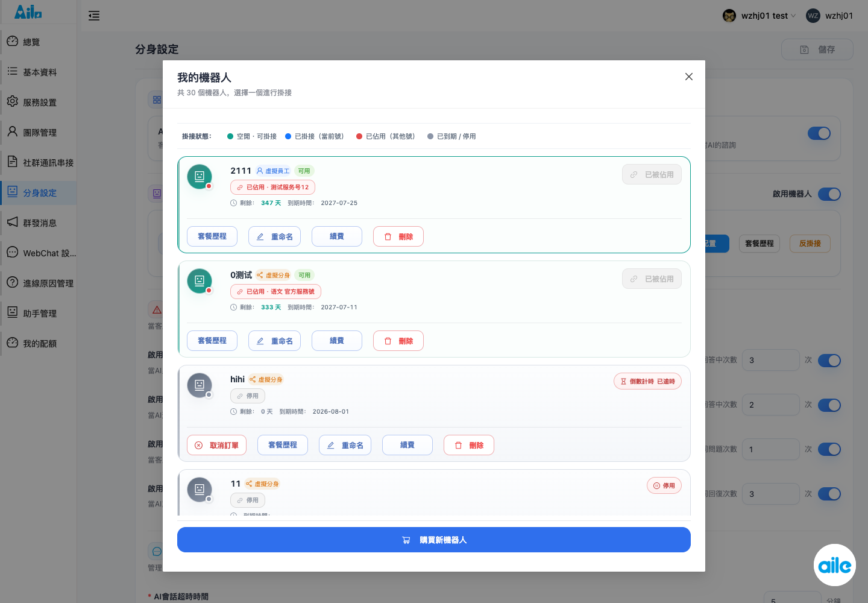
Task: Click the hihi robot avatar
Action: click(x=200, y=385)
